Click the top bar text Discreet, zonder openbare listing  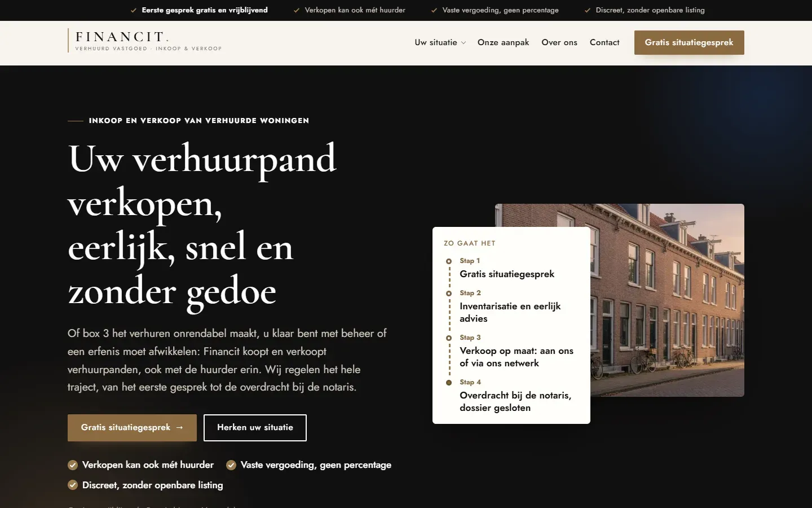point(650,10)
